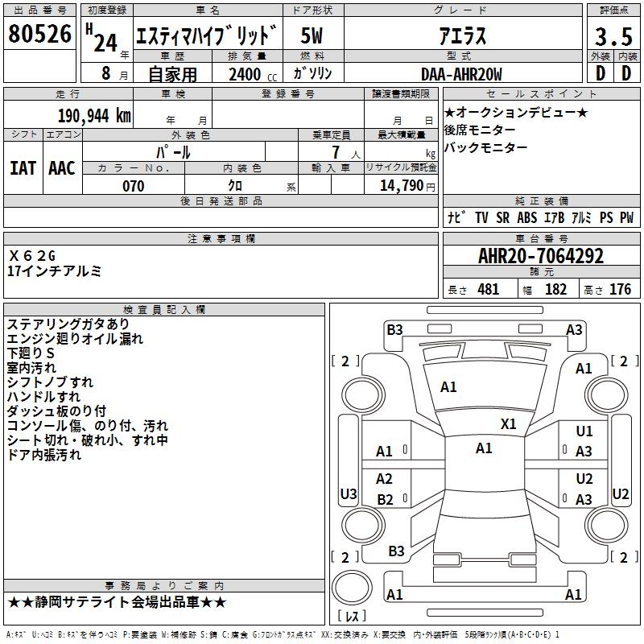
Task: Click the note シフトノブすれ
Action: tap(50, 382)
